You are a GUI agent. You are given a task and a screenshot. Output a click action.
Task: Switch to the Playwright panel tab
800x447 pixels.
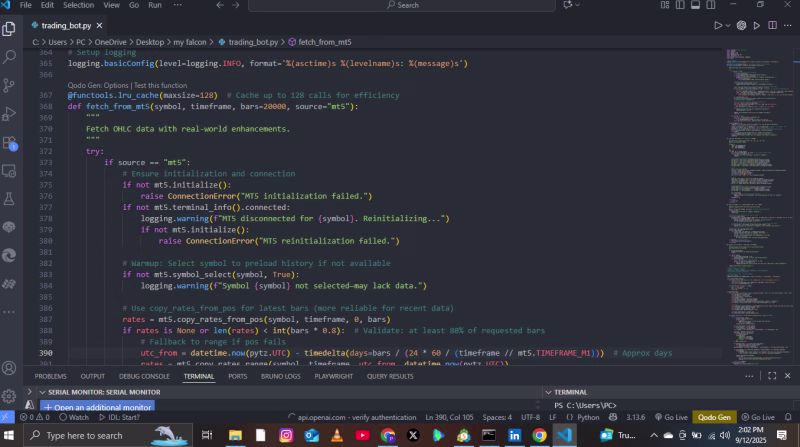pos(334,376)
